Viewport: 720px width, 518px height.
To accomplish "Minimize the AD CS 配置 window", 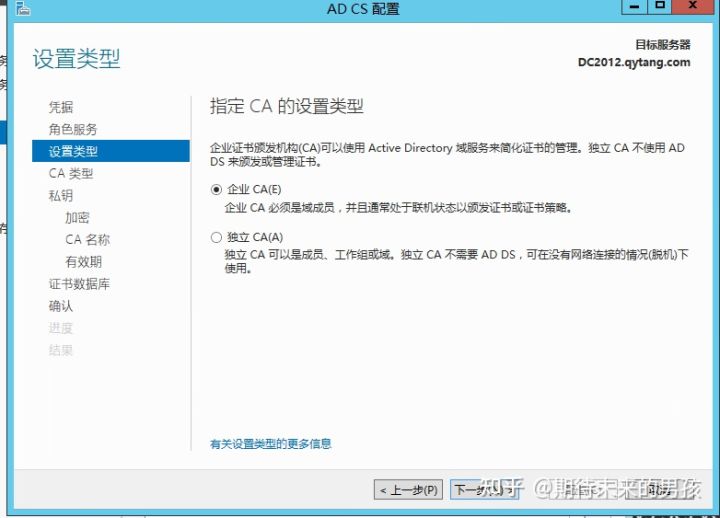I will pyautogui.click(x=635, y=6).
